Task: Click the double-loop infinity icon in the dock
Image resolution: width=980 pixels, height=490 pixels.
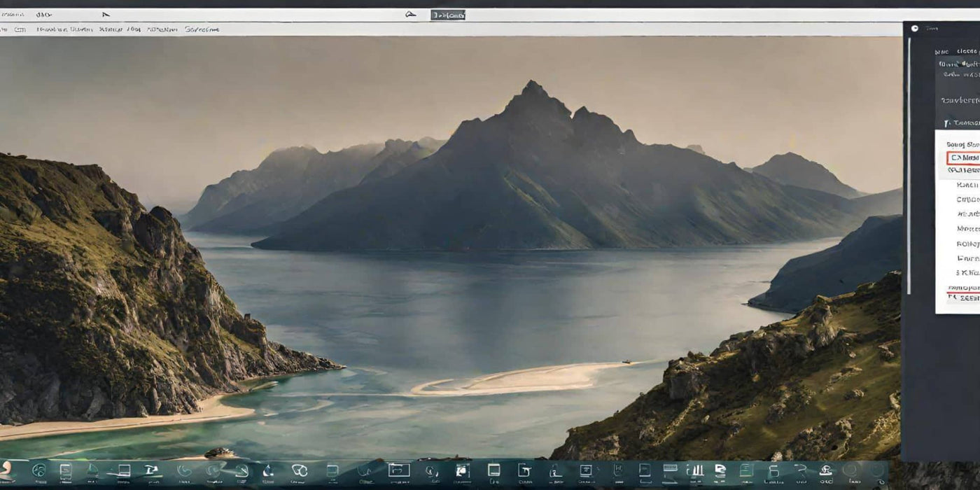Action: 300,470
